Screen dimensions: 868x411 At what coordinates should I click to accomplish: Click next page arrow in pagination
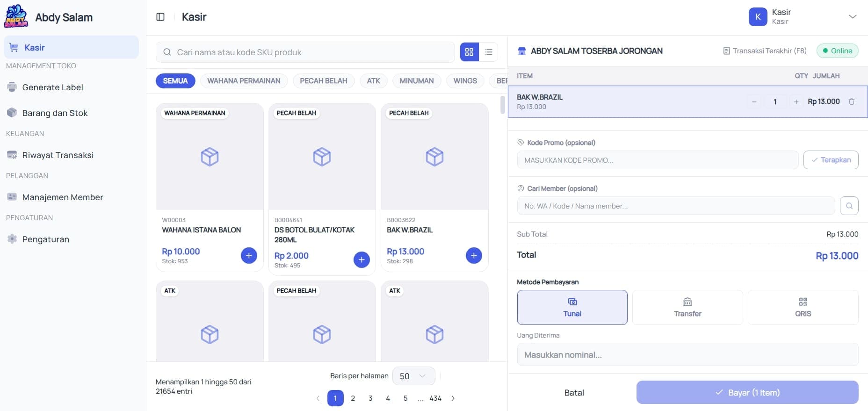[x=453, y=398]
